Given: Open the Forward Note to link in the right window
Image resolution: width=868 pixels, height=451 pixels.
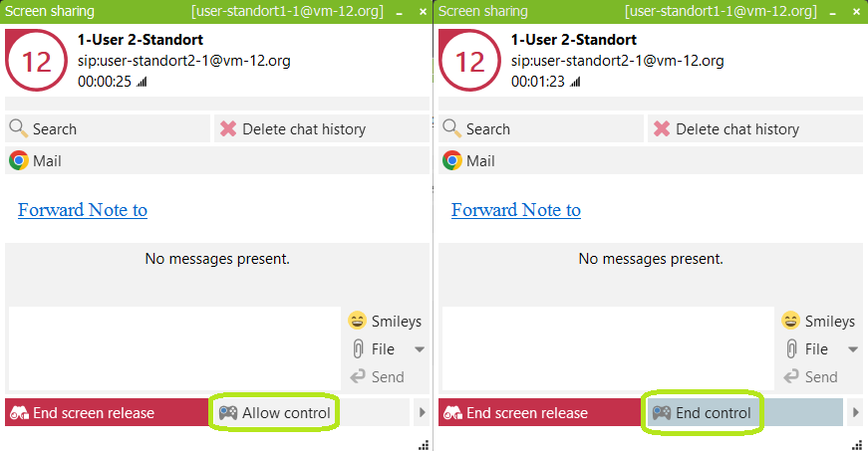Looking at the screenshot, I should pyautogui.click(x=516, y=210).
